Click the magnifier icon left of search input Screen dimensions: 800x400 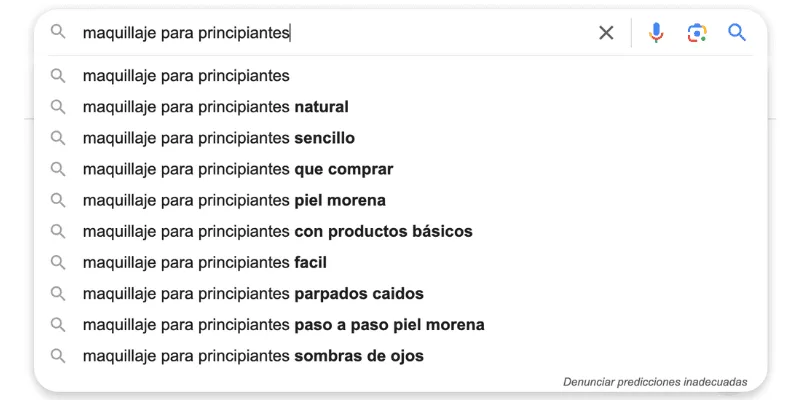pyautogui.click(x=59, y=33)
